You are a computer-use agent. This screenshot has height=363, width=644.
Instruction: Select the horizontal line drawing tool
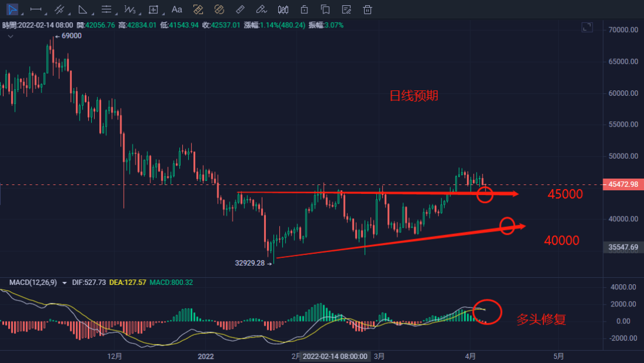35,9
